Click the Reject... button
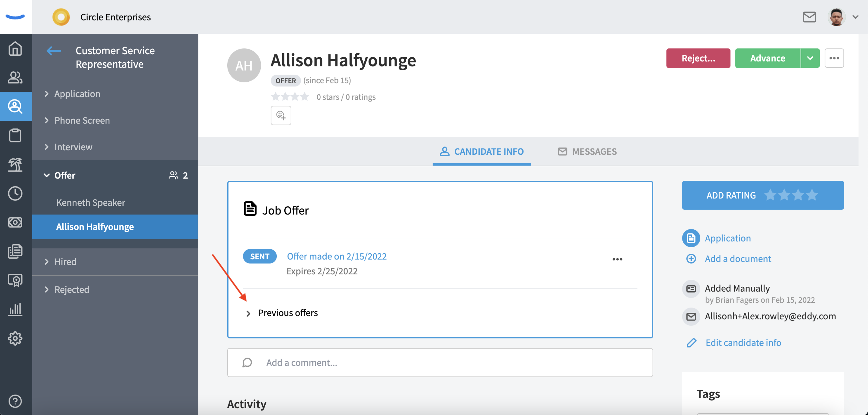This screenshot has width=868, height=415. click(x=698, y=58)
